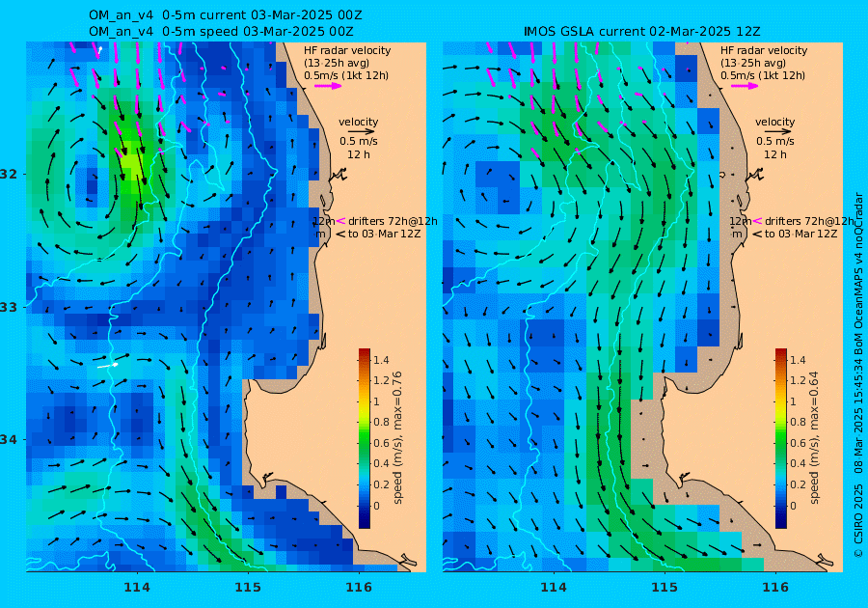Click the magenta drifter marker in right map legend

(x=757, y=221)
